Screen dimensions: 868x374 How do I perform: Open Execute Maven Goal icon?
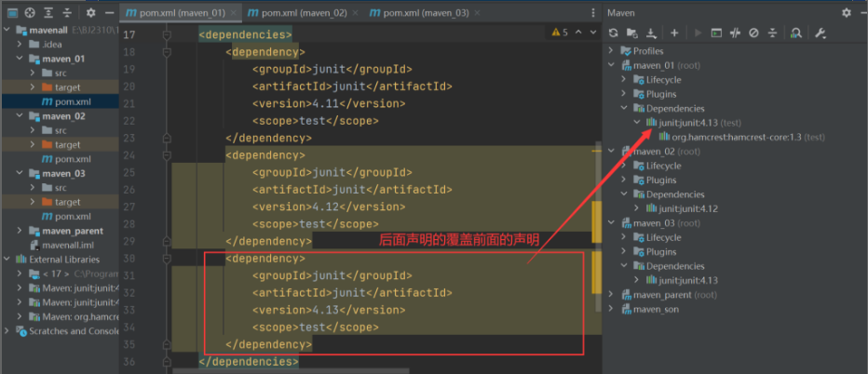coord(716,33)
